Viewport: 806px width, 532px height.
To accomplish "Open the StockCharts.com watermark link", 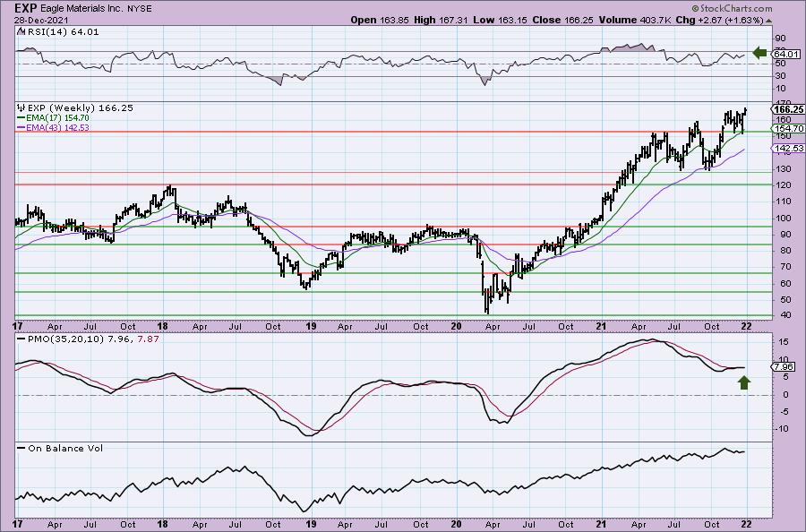I will tap(732, 8).
